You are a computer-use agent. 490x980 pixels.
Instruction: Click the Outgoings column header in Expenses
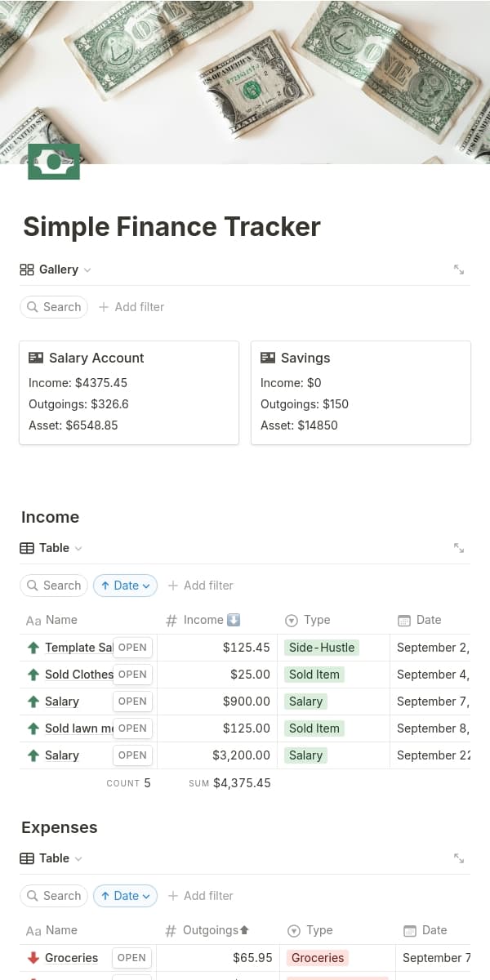217,930
